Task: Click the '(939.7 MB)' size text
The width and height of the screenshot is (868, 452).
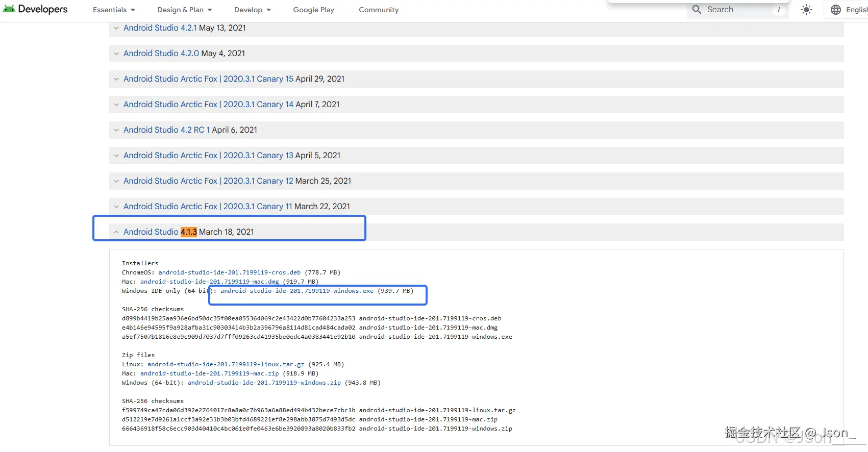Action: [x=395, y=291]
